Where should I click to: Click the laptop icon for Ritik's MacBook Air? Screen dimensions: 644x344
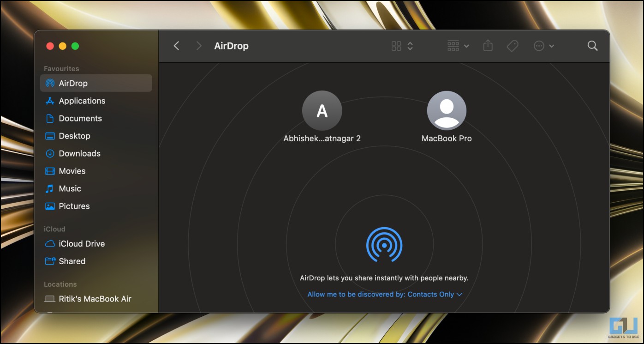50,299
